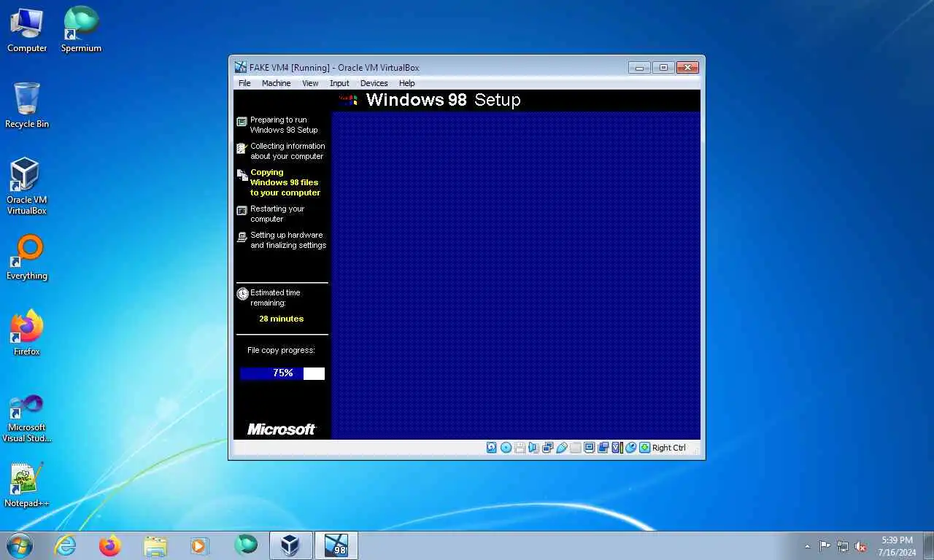934x560 pixels.
Task: Click the floppy disk indicator icon
Action: coord(520,448)
